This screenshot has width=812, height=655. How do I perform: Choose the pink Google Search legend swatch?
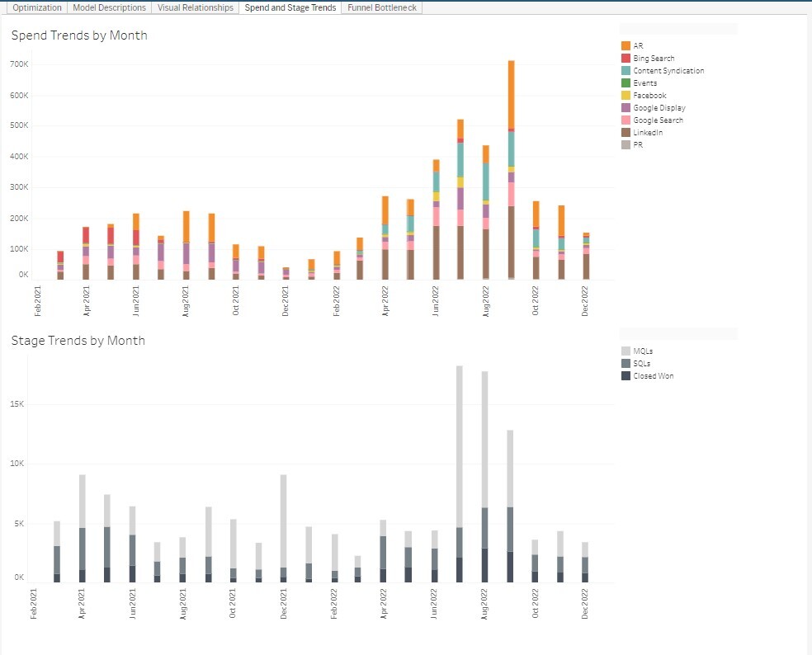point(626,120)
